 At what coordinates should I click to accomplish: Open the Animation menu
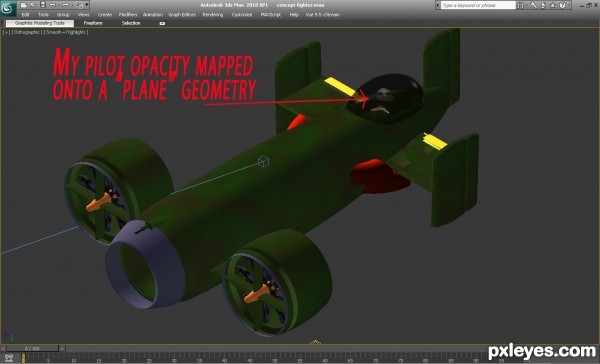(x=153, y=15)
